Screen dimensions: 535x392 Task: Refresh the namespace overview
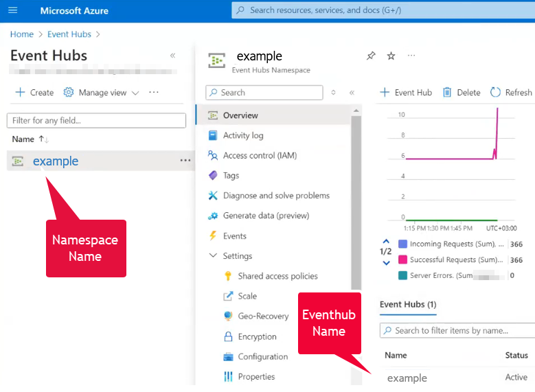511,93
